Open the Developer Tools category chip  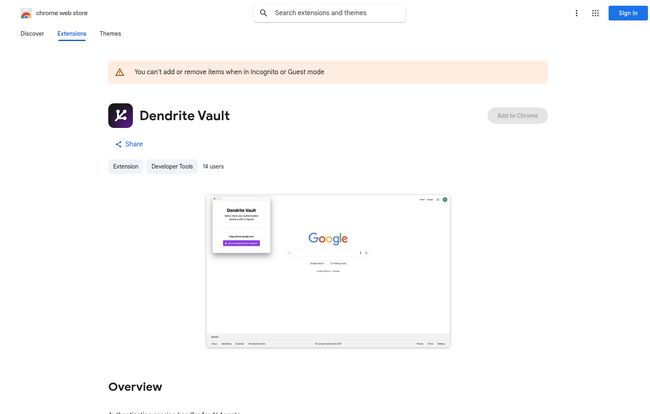(172, 167)
